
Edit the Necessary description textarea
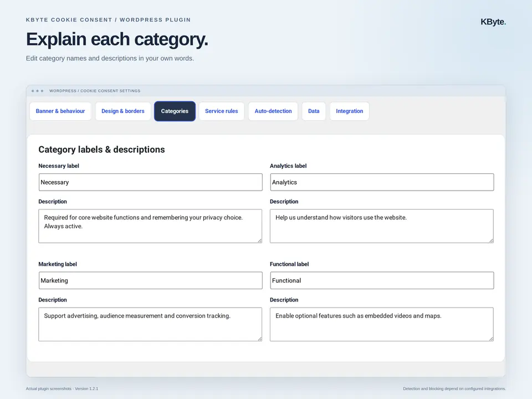click(150, 226)
